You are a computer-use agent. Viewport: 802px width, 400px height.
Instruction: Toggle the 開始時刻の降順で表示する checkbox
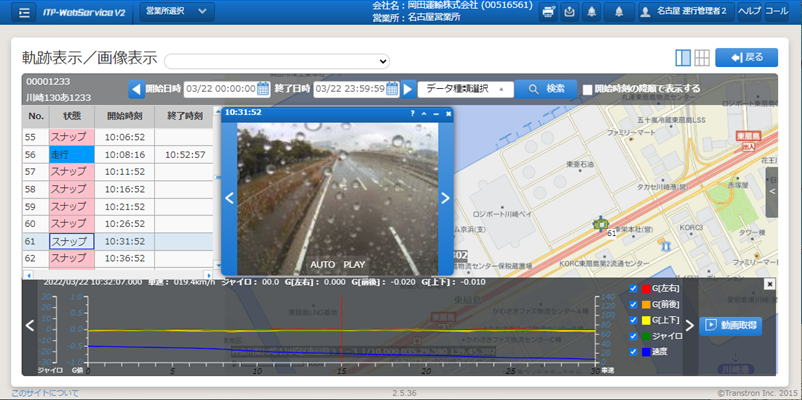[x=588, y=89]
